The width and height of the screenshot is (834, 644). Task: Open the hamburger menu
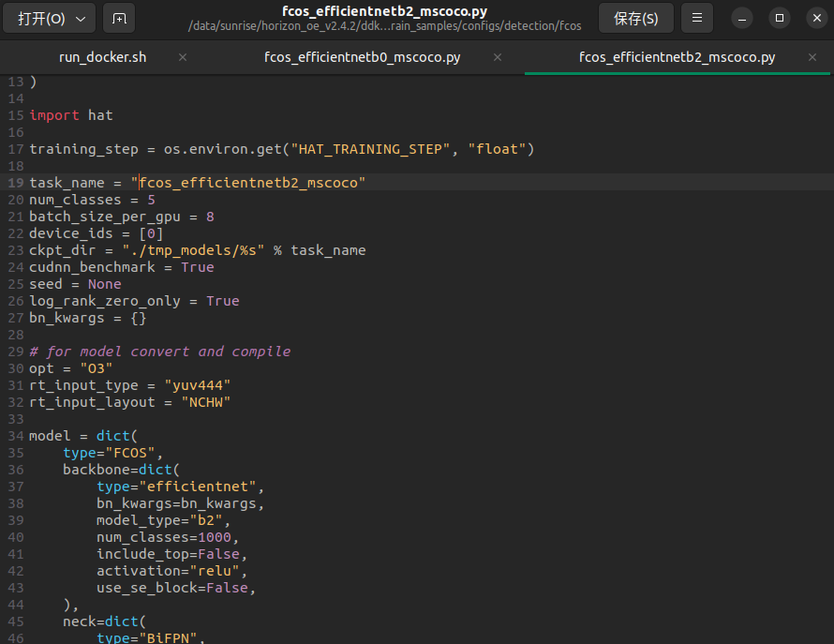click(696, 18)
